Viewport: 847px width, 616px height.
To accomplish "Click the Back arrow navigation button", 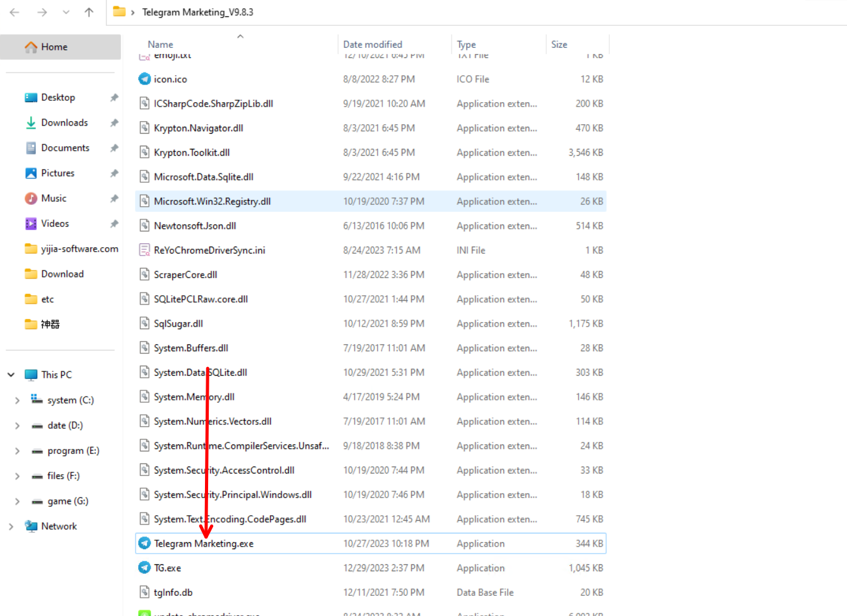I will (x=15, y=12).
